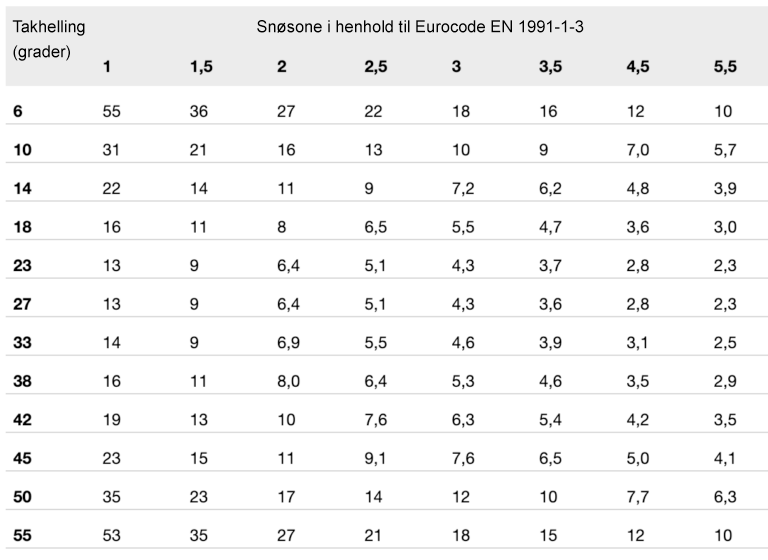Click value 55 in the 6-degree row
Viewport: 768px width, 560px height.
click(x=112, y=110)
